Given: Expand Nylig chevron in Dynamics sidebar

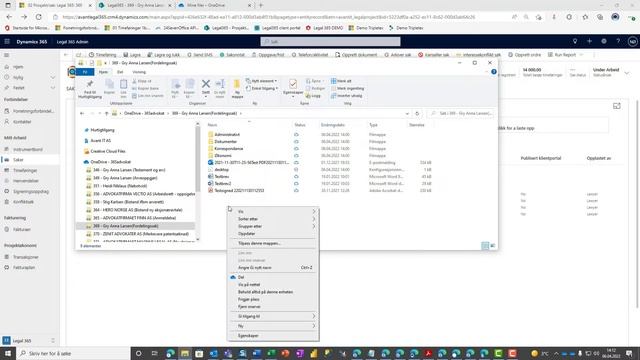Looking at the screenshot, I should point(53,78).
